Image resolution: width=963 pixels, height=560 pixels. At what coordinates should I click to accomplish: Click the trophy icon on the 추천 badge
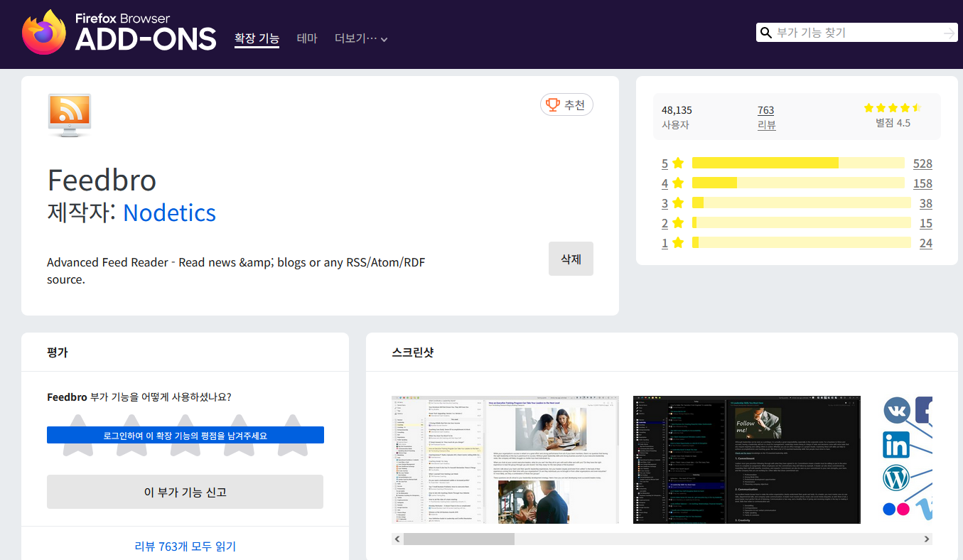pyautogui.click(x=553, y=105)
